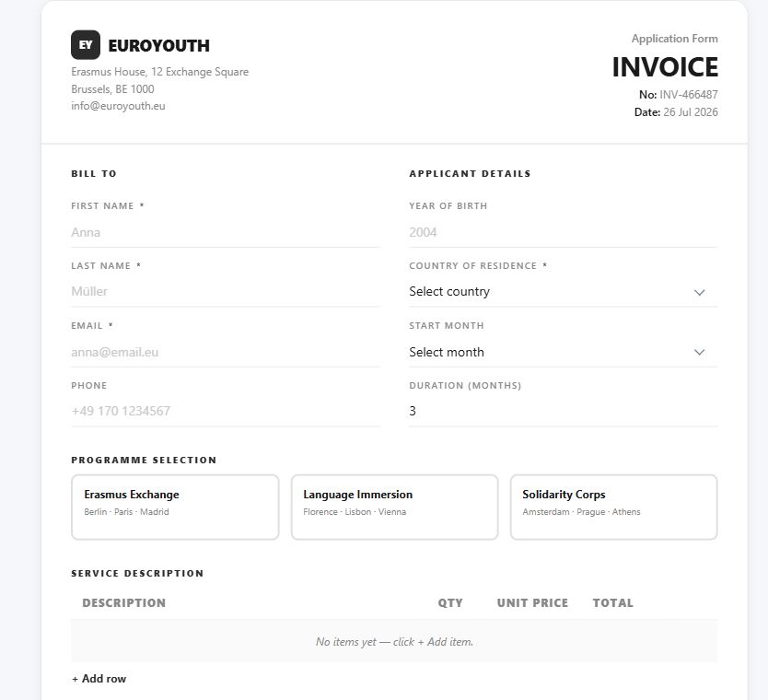Click the Email input field
The height and width of the screenshot is (700, 768).
(226, 352)
